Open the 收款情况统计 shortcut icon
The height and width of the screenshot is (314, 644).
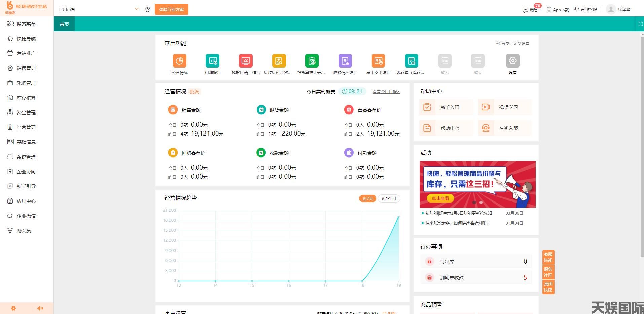(x=345, y=61)
